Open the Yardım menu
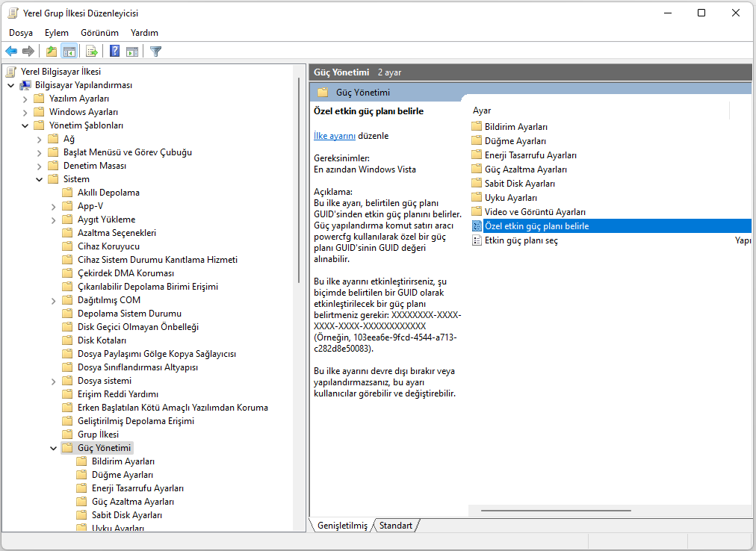This screenshot has height=551, width=756. (x=144, y=33)
